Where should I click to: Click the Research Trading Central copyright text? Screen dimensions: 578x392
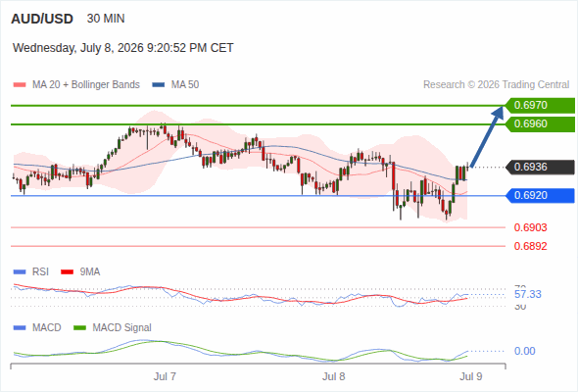[496, 85]
